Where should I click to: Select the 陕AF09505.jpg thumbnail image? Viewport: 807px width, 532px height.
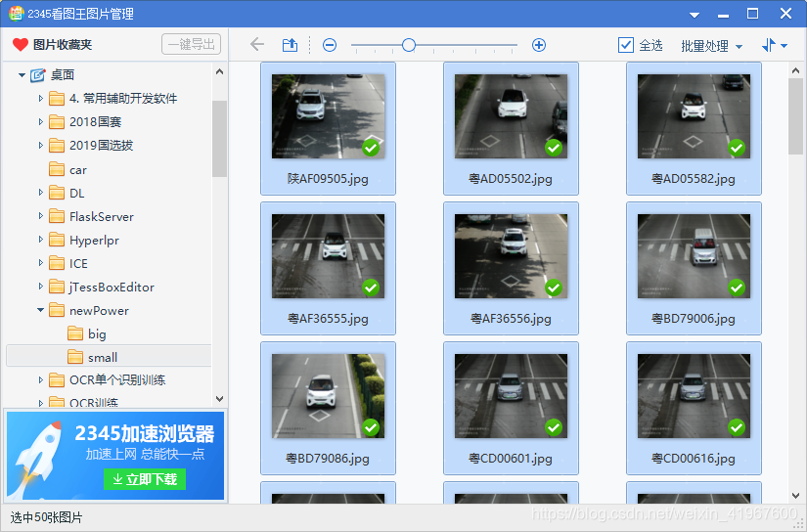(x=328, y=116)
